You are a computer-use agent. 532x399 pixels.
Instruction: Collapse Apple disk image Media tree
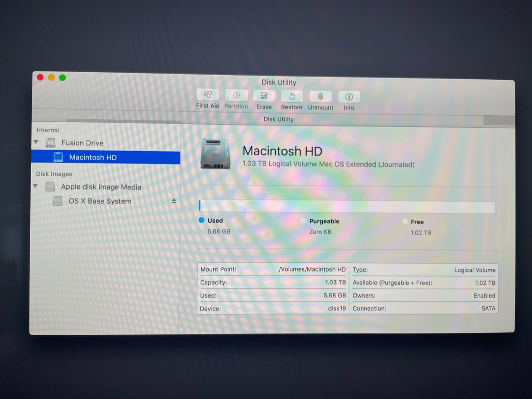[x=36, y=186]
